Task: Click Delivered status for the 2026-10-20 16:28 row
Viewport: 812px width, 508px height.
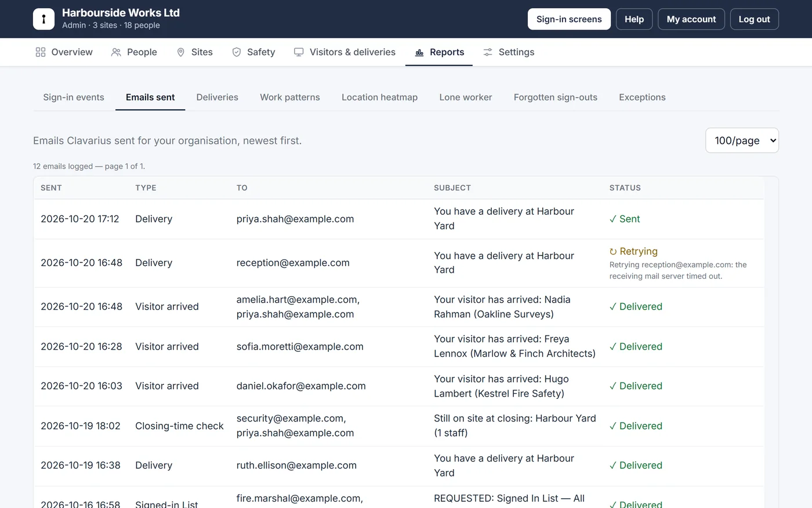Action: [636, 347]
